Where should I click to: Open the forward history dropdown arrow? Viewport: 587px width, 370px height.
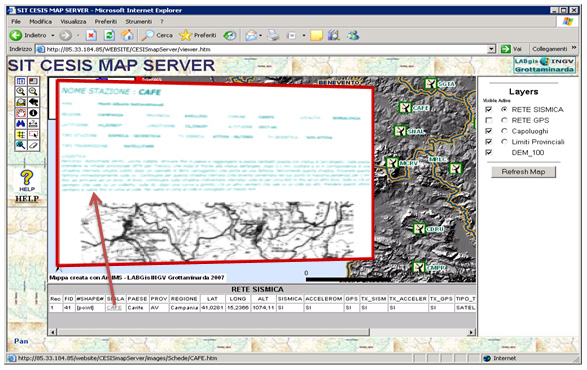(x=78, y=36)
